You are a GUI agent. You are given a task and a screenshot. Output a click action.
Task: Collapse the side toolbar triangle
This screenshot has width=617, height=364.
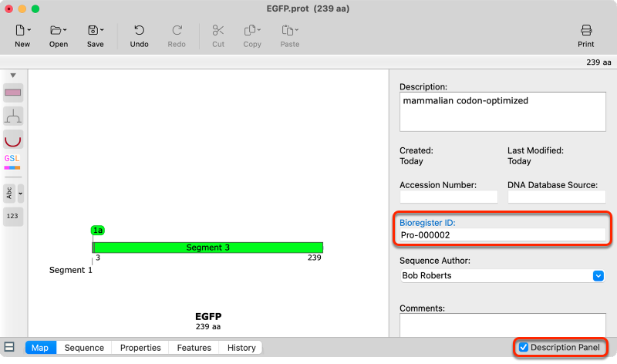(x=13, y=75)
